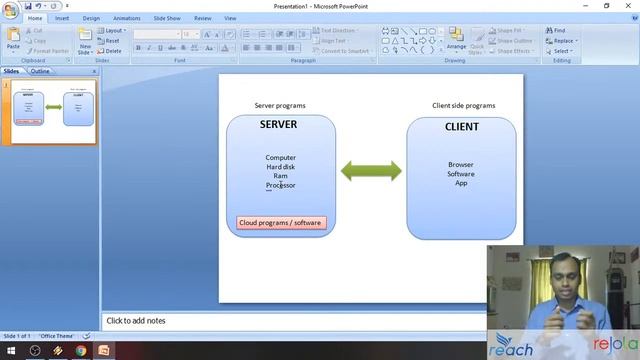640x360 pixels.
Task: Click the Office button
Action: point(10,10)
